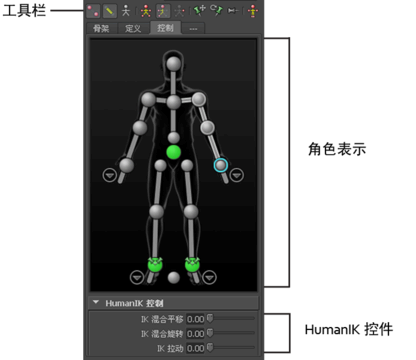Viewport: 416px width, 360px height.
Task: Expand the hand details arrow beside cyan-circled wrist
Action: click(x=237, y=175)
